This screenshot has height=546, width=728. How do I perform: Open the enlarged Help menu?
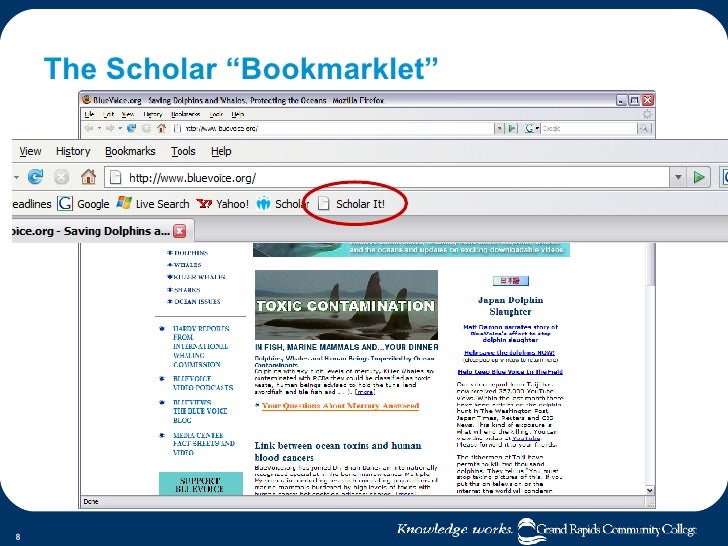[221, 151]
